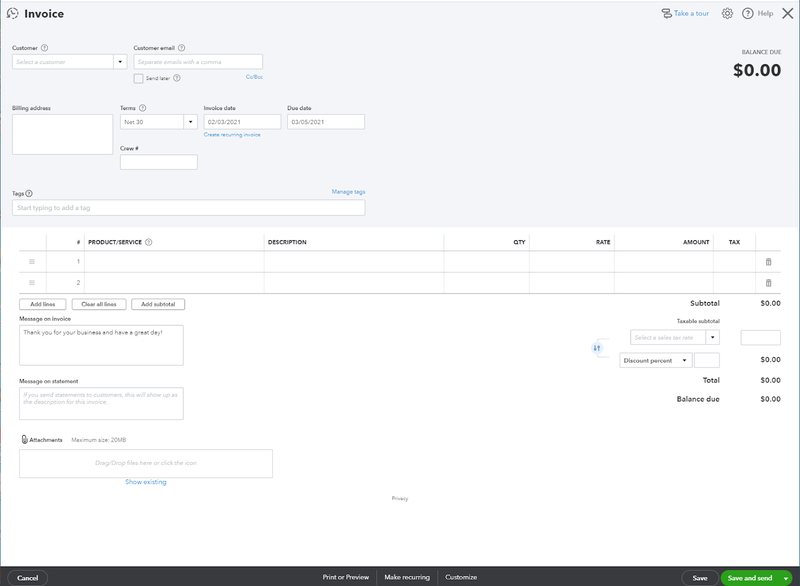Click the Add subtotal button
This screenshot has height=586, width=800.
158,304
